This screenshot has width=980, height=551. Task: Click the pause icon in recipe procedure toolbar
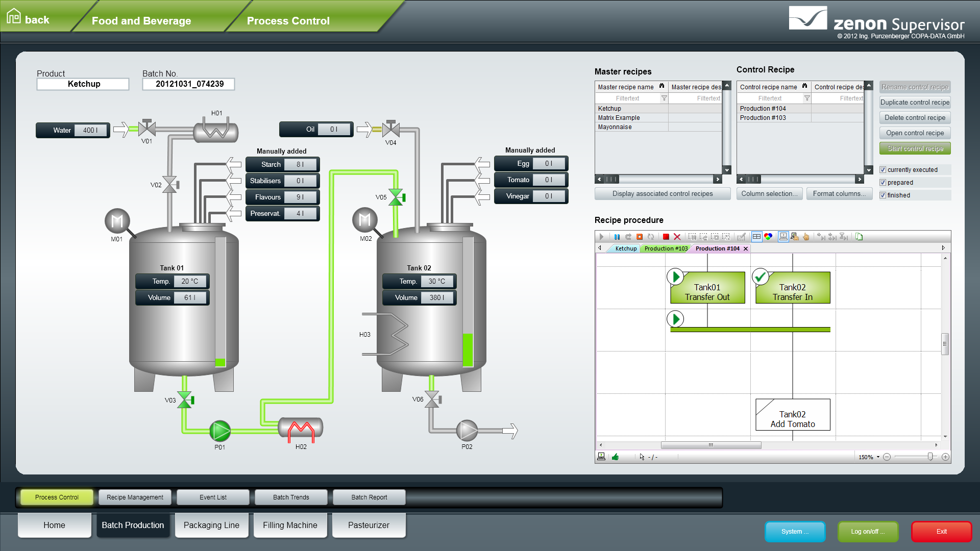(x=617, y=237)
